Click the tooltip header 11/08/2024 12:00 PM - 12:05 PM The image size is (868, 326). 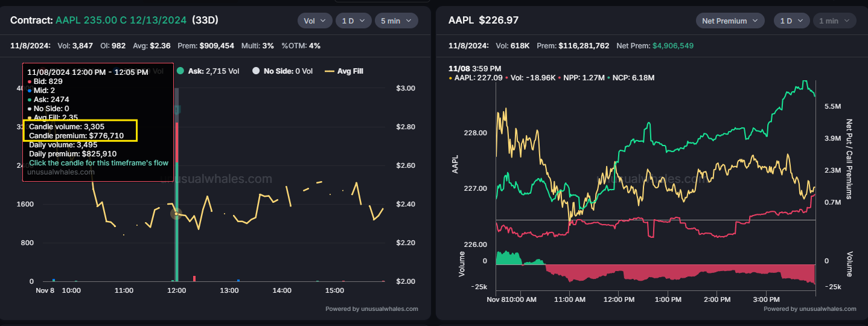click(x=88, y=72)
